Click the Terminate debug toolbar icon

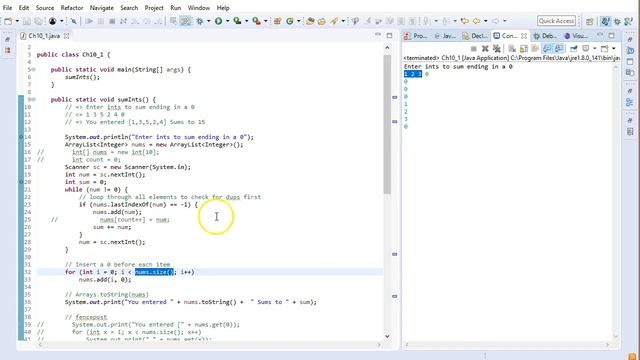pos(112,21)
